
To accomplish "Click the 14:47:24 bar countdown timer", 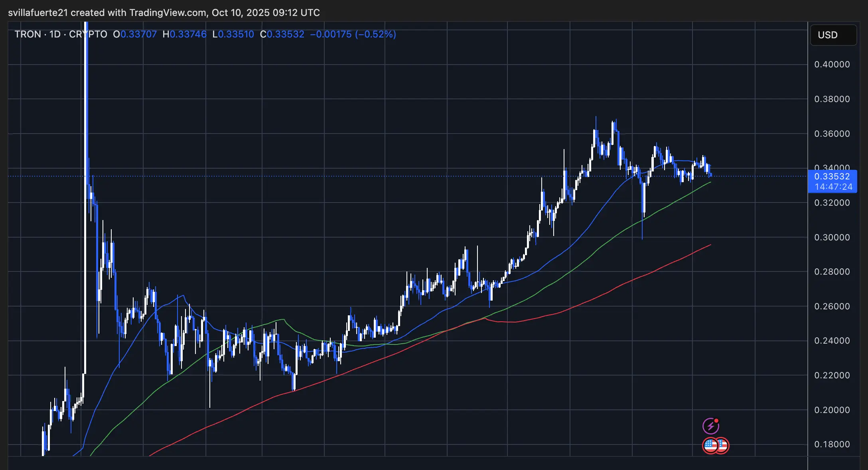I will (833, 187).
